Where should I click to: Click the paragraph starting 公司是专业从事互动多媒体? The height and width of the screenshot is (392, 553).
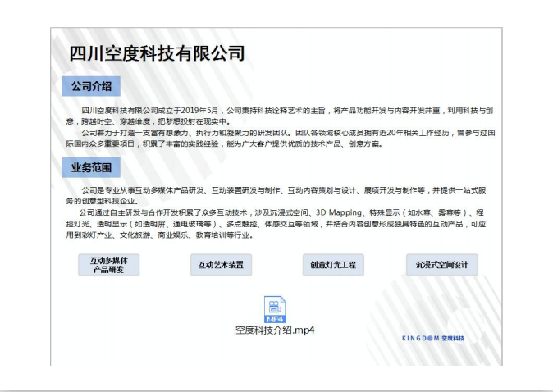pos(276,196)
